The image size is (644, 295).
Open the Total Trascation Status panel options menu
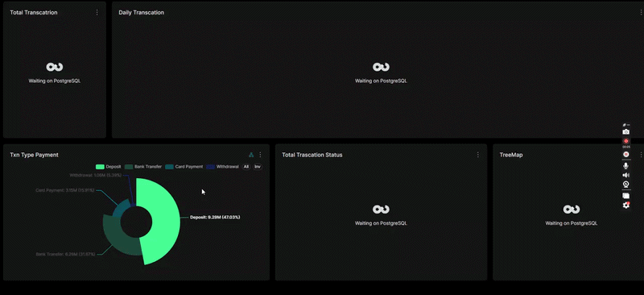point(477,155)
